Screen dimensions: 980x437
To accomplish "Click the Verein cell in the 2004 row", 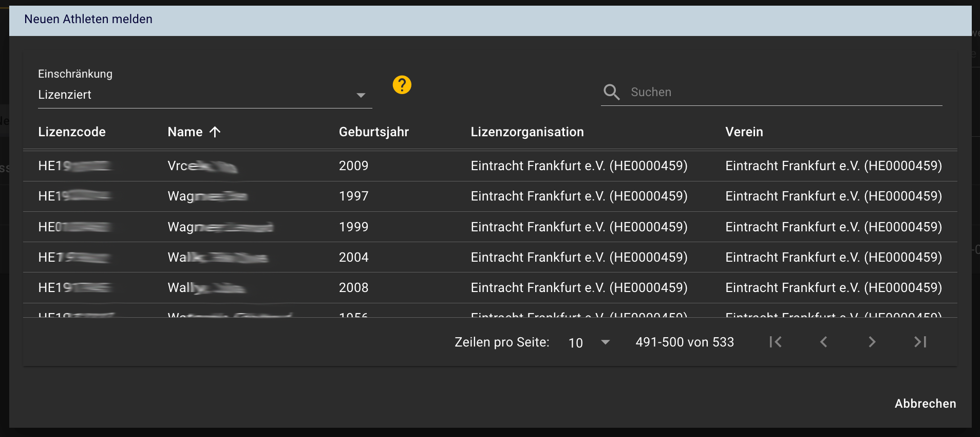I will tap(834, 257).
